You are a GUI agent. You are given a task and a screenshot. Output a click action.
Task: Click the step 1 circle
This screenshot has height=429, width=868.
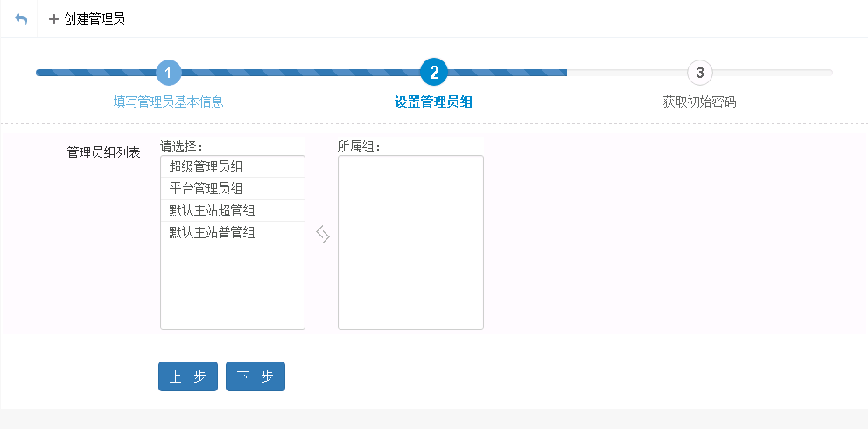pyautogui.click(x=169, y=73)
